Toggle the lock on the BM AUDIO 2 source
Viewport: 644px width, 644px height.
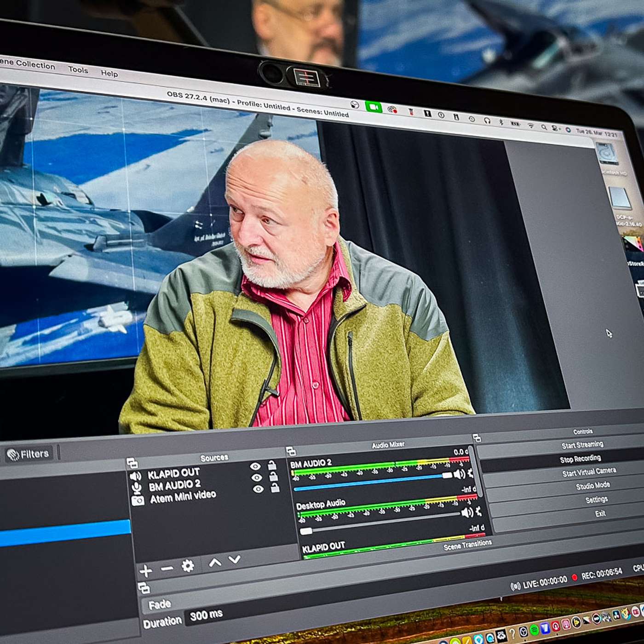click(274, 476)
